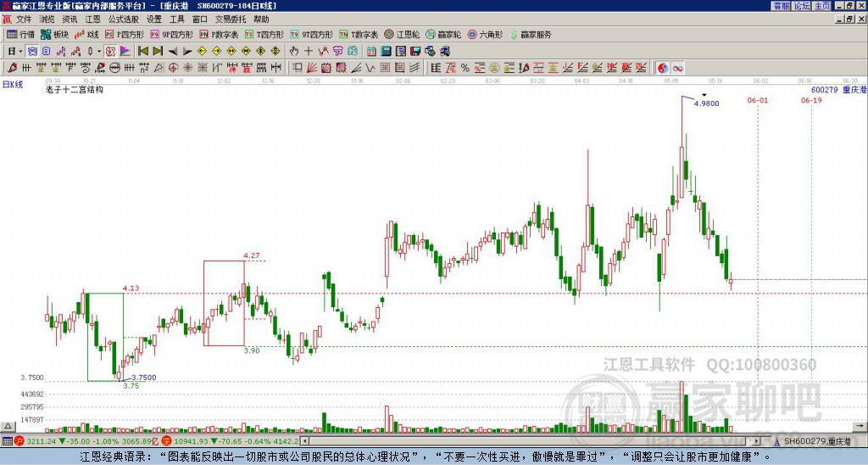Click the 06-19 date marker
The height and width of the screenshot is (465, 868).
click(811, 100)
